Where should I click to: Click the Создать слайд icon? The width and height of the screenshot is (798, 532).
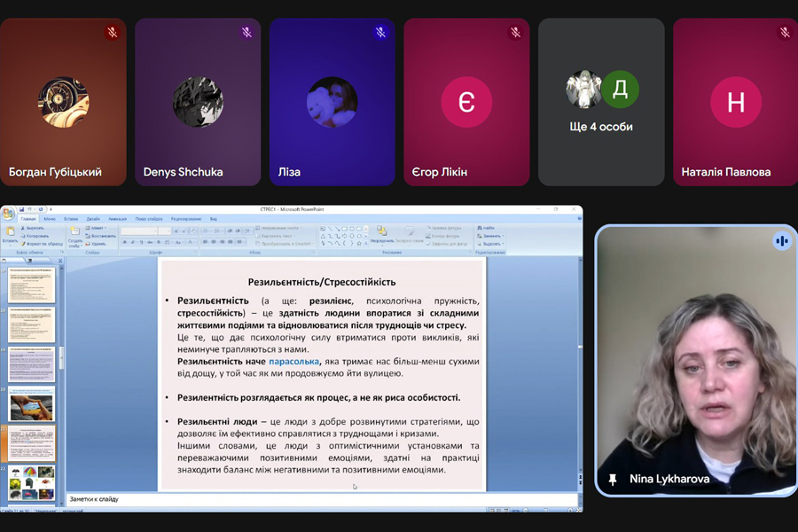coord(74,231)
